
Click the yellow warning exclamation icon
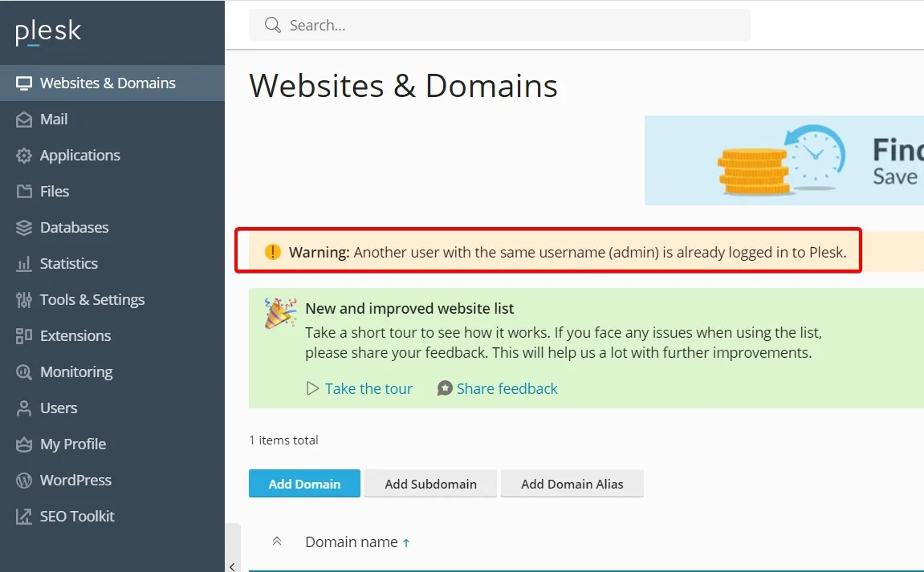pos(273,252)
